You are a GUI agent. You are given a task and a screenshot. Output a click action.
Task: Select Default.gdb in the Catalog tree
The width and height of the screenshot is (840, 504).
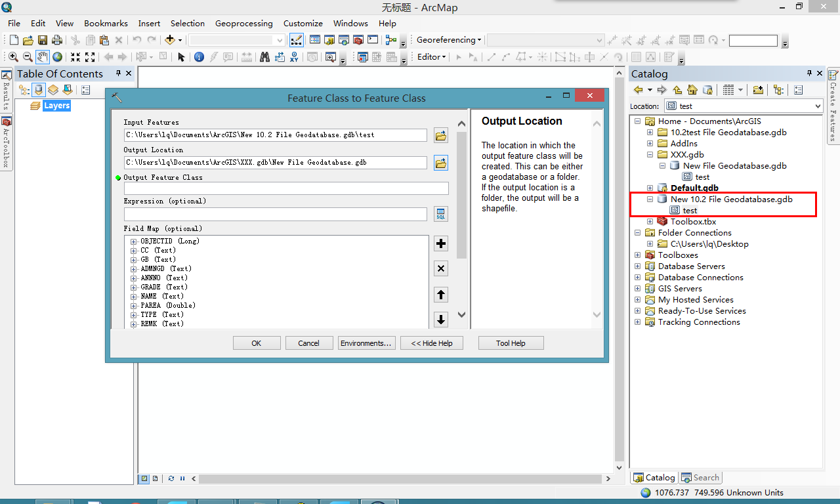pos(694,188)
